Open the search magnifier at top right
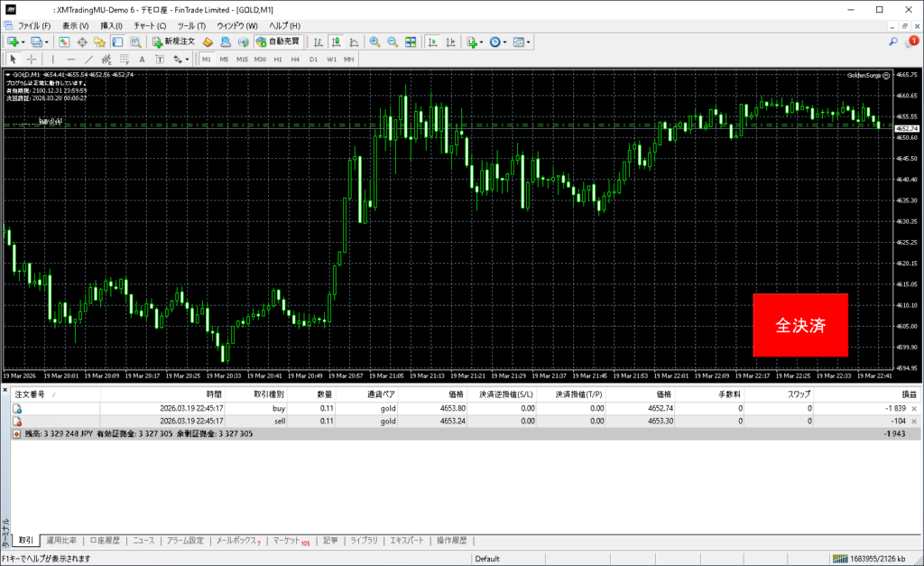 click(x=893, y=42)
